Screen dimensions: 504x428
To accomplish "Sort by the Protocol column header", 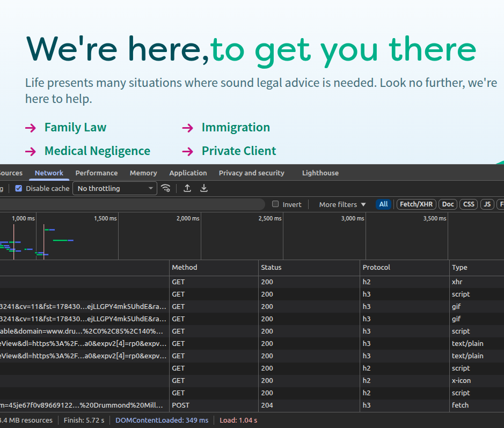I will 404,268.
